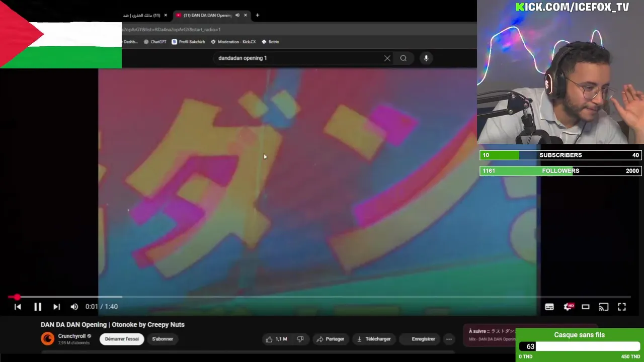644x362 pixels.
Task: Mute the tab via speaker icon
Action: [x=237, y=15]
